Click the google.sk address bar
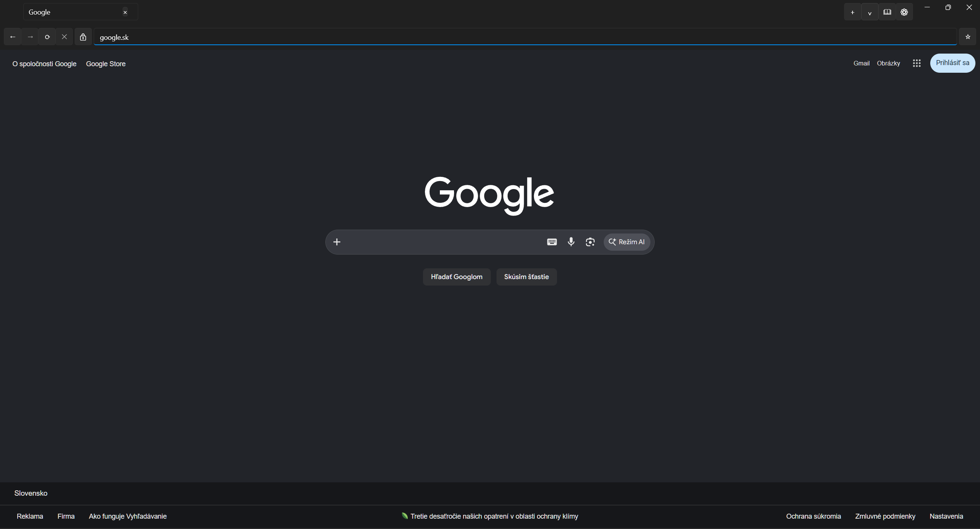This screenshot has height=529, width=980. tap(525, 37)
